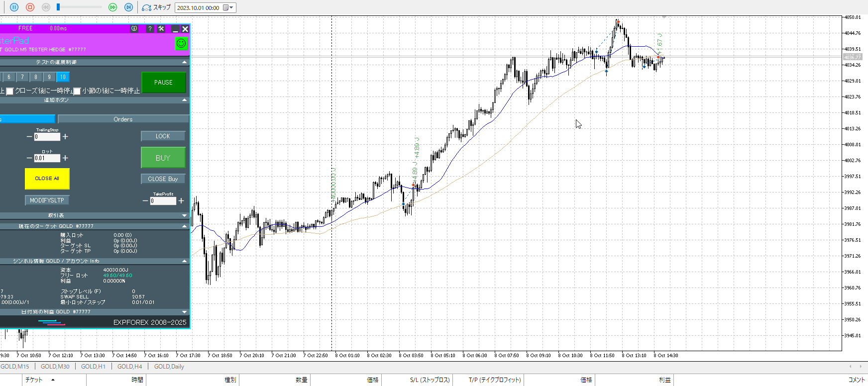Click the tester speed slider handle
The height and width of the screenshot is (386, 868).
(58, 7)
